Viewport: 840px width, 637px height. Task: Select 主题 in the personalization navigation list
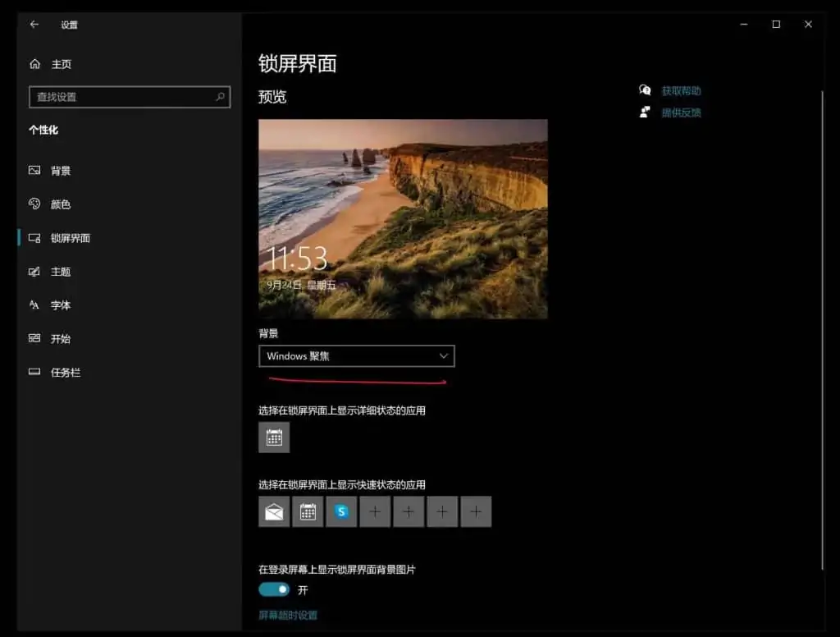33,271
